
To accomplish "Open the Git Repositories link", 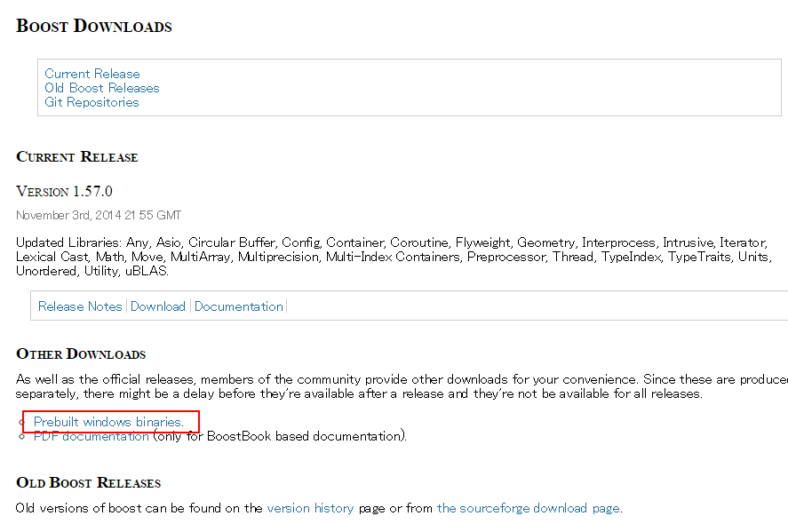I will [x=92, y=102].
